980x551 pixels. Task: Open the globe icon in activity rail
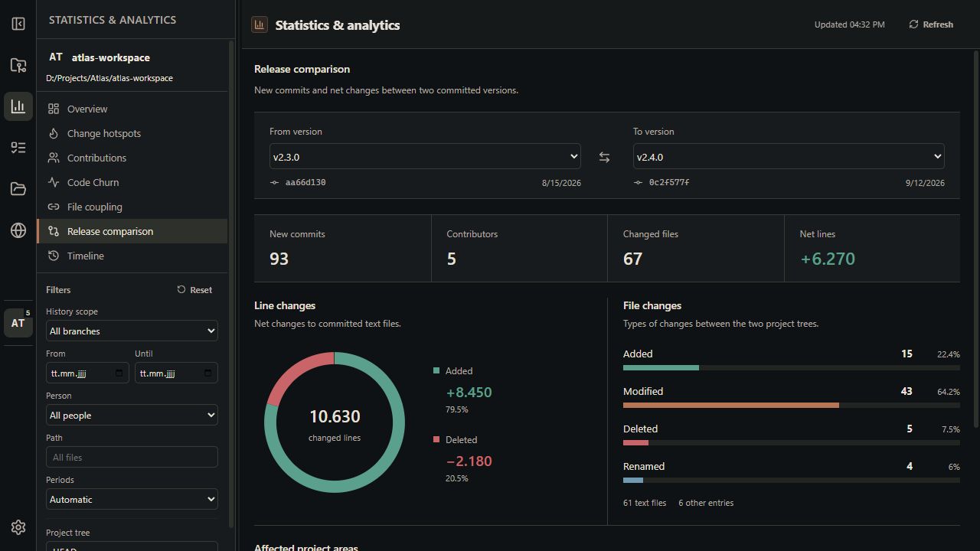18,230
